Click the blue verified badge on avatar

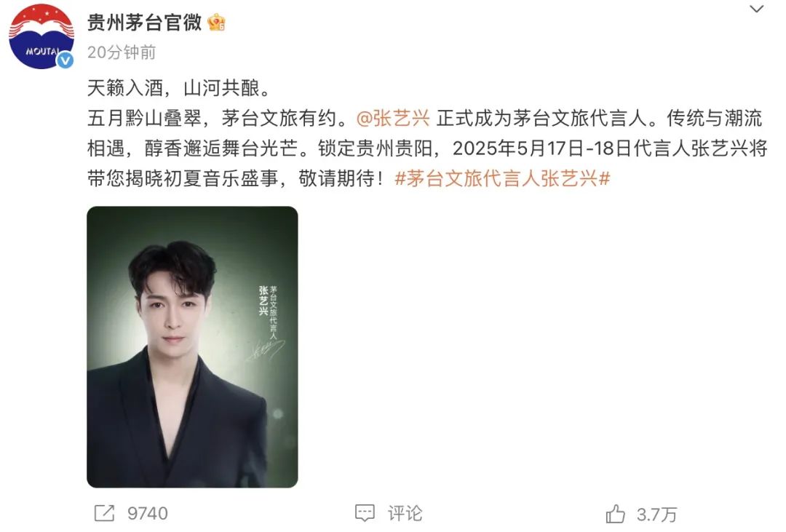(x=65, y=61)
